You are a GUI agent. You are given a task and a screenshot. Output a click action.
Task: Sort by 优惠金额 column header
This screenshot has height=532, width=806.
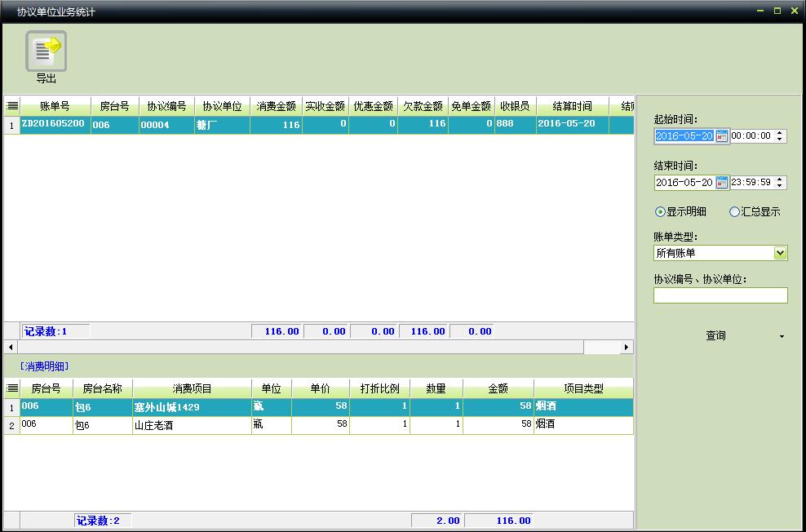tap(373, 106)
